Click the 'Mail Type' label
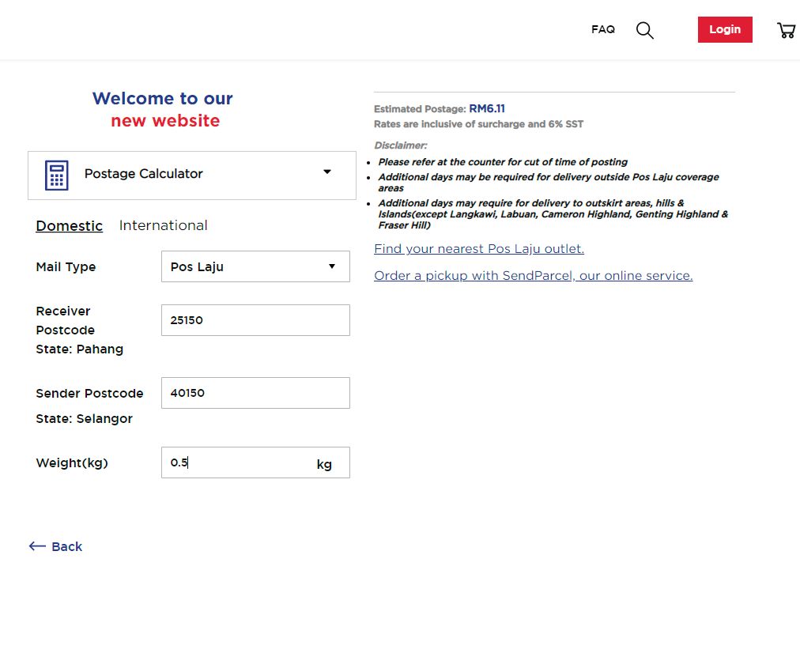Screen dimensions: 800x672 pos(66,267)
